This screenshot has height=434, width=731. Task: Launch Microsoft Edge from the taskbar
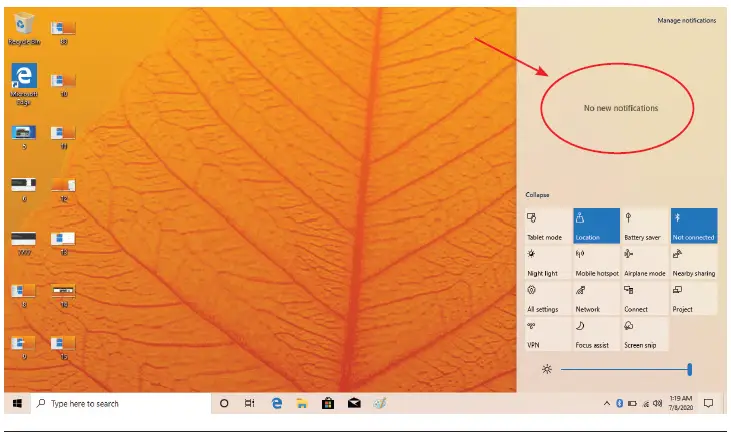click(276, 403)
